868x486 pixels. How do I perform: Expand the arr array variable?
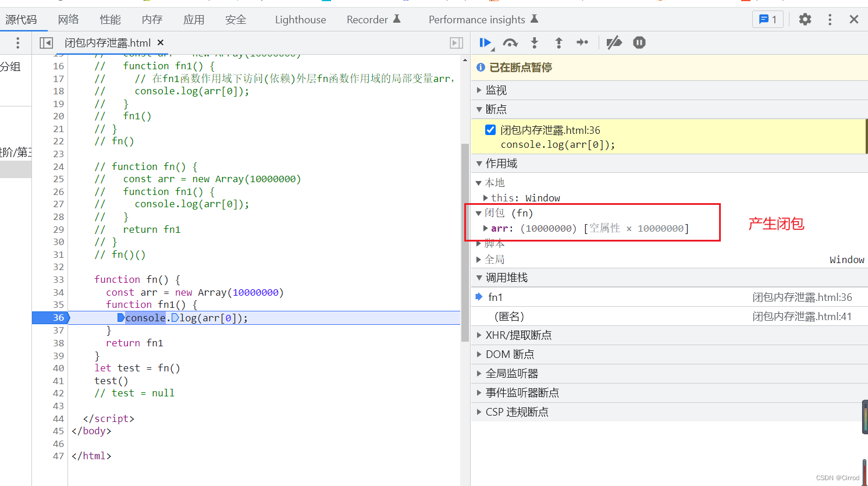coord(486,228)
